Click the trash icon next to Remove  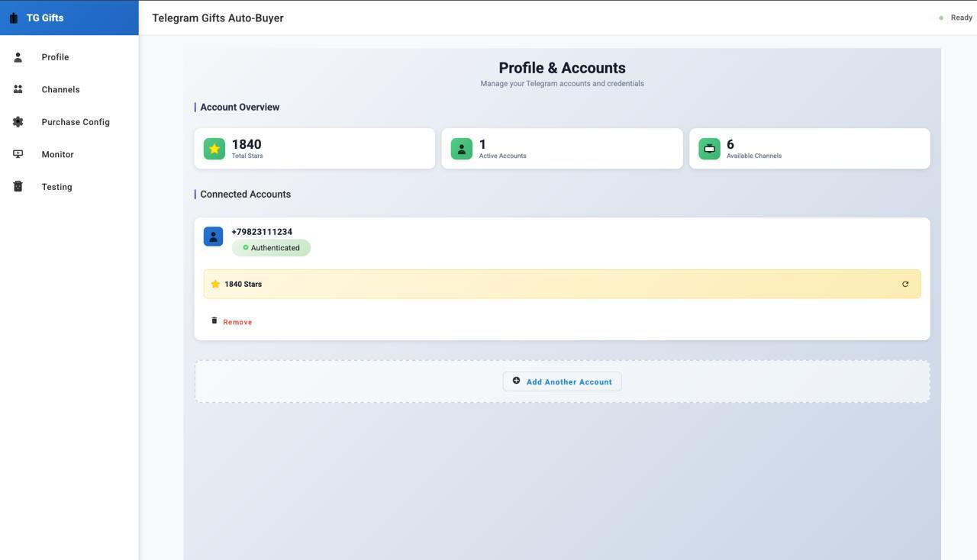(214, 320)
